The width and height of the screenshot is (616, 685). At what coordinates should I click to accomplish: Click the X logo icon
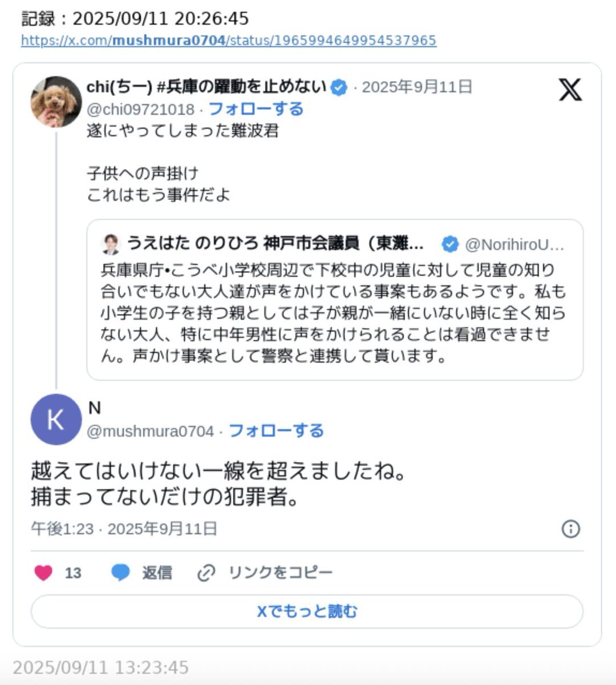570,90
